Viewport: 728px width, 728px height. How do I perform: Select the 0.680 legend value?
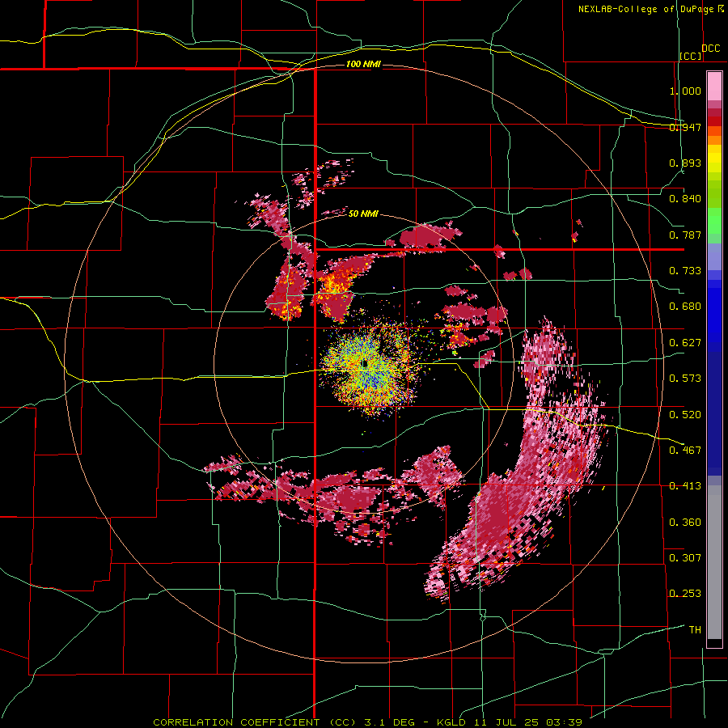[685, 307]
